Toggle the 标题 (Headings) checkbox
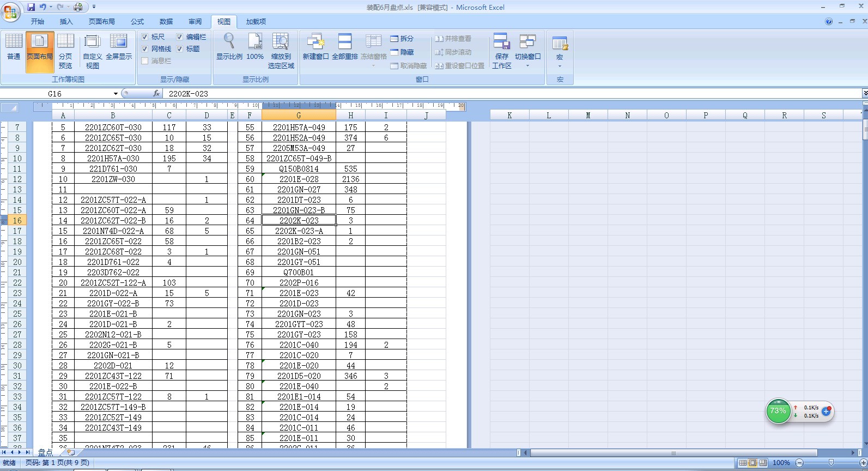 pyautogui.click(x=179, y=49)
